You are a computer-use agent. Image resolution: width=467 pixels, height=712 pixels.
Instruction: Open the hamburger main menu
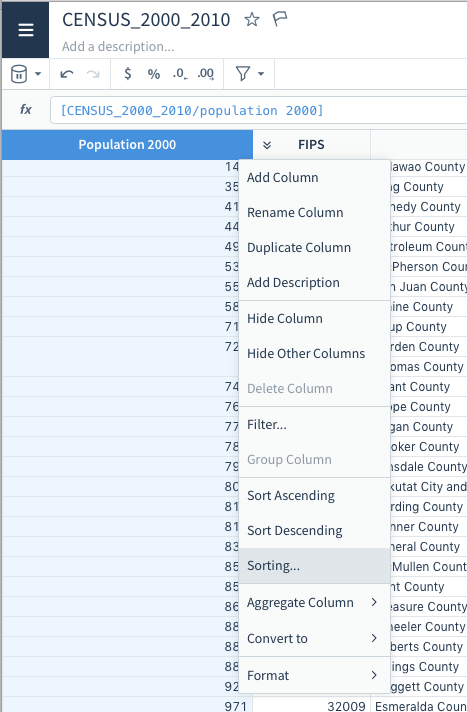[25, 30]
